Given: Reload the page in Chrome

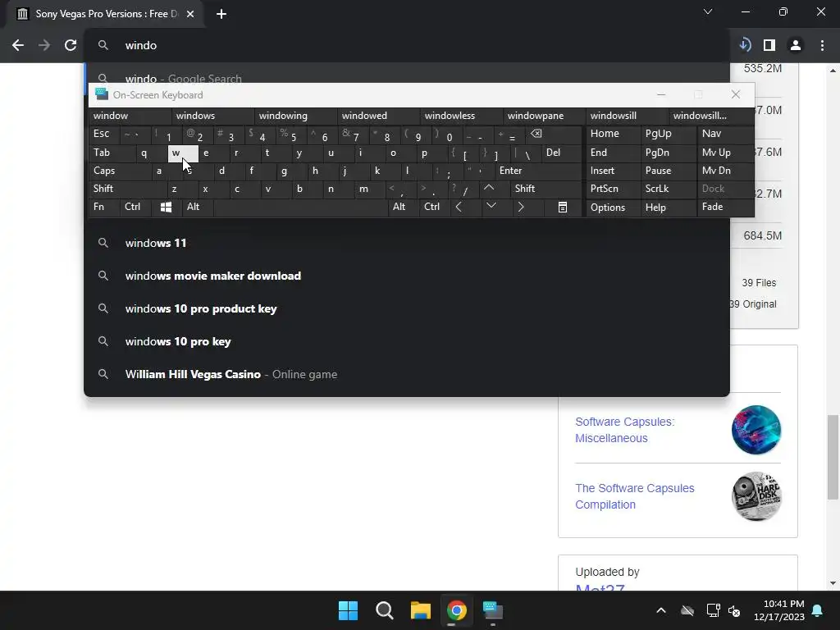Looking at the screenshot, I should pos(71,45).
